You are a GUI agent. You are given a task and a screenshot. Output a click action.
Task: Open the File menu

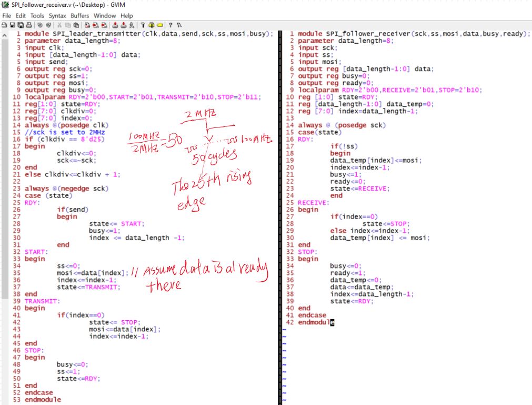pos(6,16)
